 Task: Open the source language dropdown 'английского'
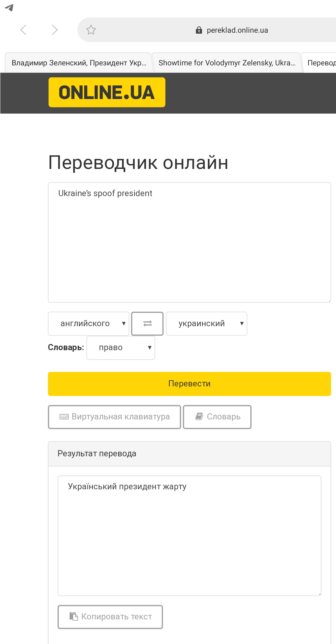click(x=88, y=323)
